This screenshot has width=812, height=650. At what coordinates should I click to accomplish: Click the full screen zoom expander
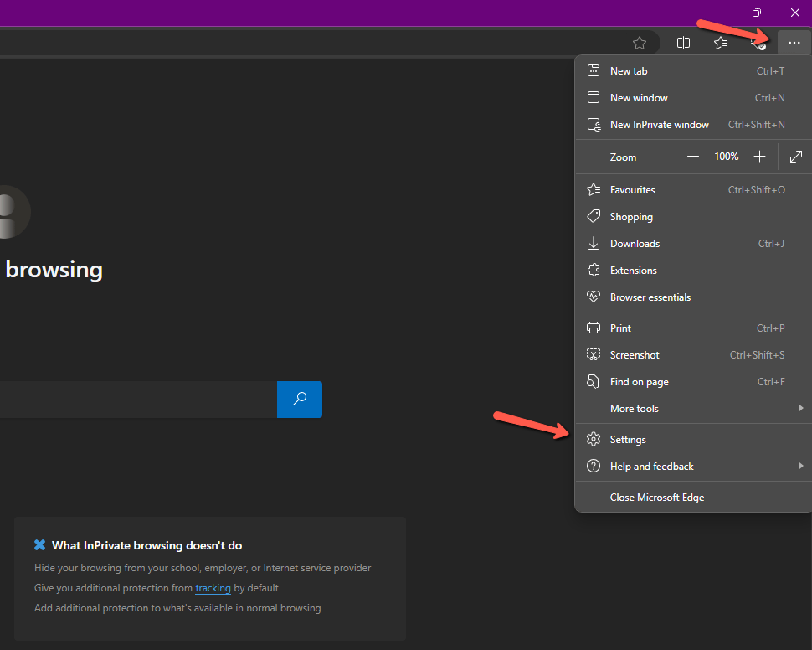[x=794, y=157]
